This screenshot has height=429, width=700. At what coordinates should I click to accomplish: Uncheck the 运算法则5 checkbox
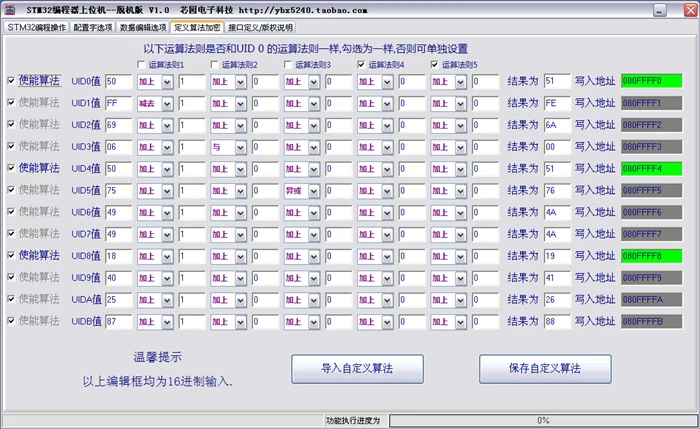coord(435,64)
